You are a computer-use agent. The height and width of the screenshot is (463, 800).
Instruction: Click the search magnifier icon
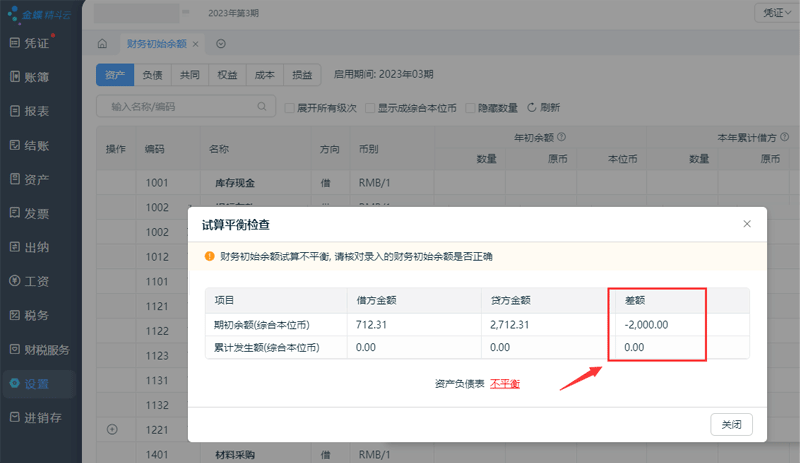click(x=263, y=106)
